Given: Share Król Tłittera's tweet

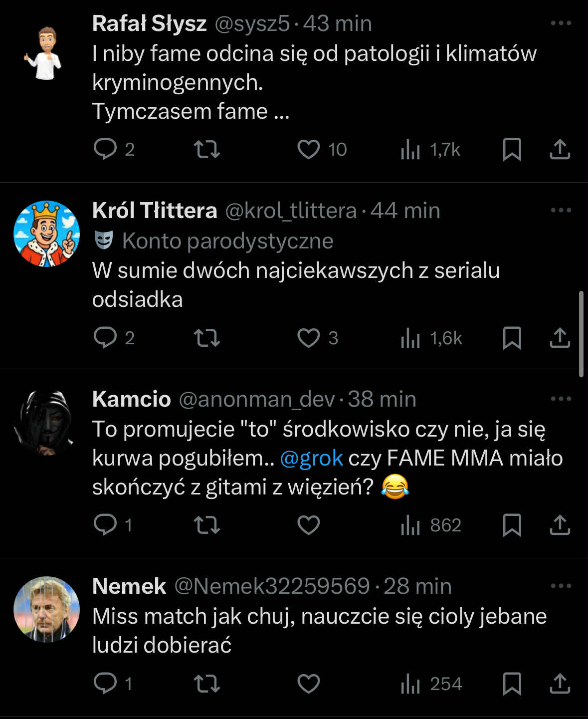Looking at the screenshot, I should pos(560,338).
